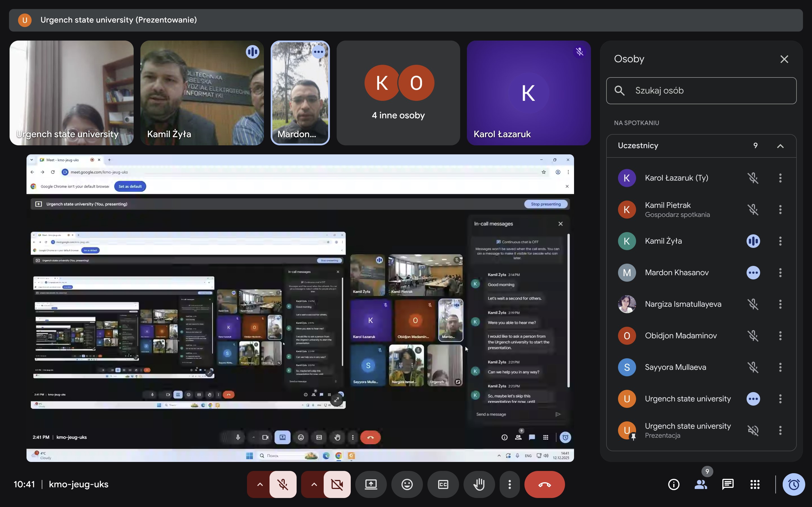Click the meeting timer clock icon
812x507 pixels.
pyautogui.click(x=794, y=484)
